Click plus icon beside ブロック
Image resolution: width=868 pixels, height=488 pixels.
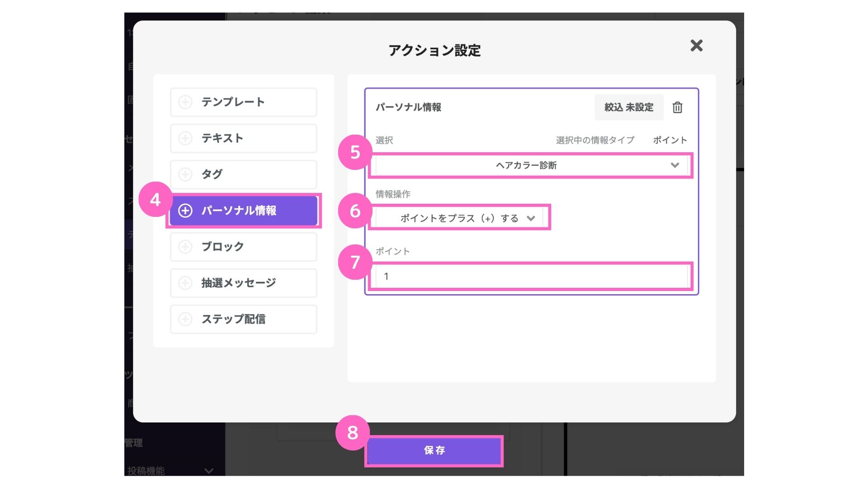point(185,247)
